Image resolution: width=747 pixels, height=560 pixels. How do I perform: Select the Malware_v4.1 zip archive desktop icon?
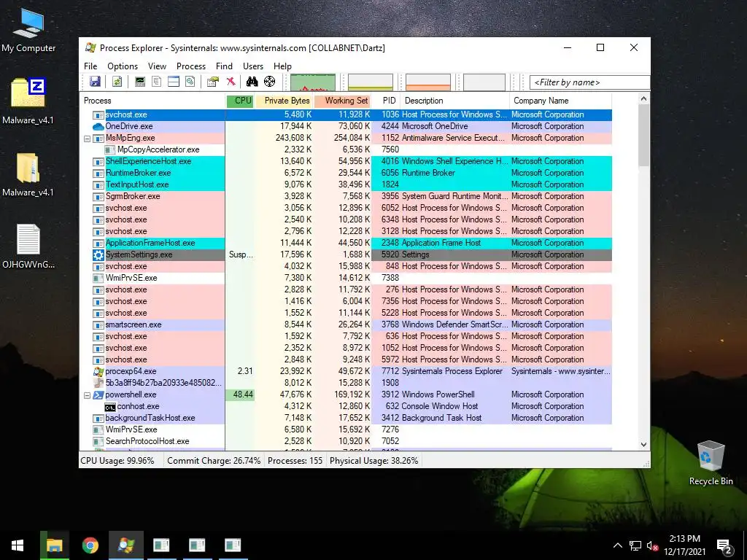coord(28,101)
